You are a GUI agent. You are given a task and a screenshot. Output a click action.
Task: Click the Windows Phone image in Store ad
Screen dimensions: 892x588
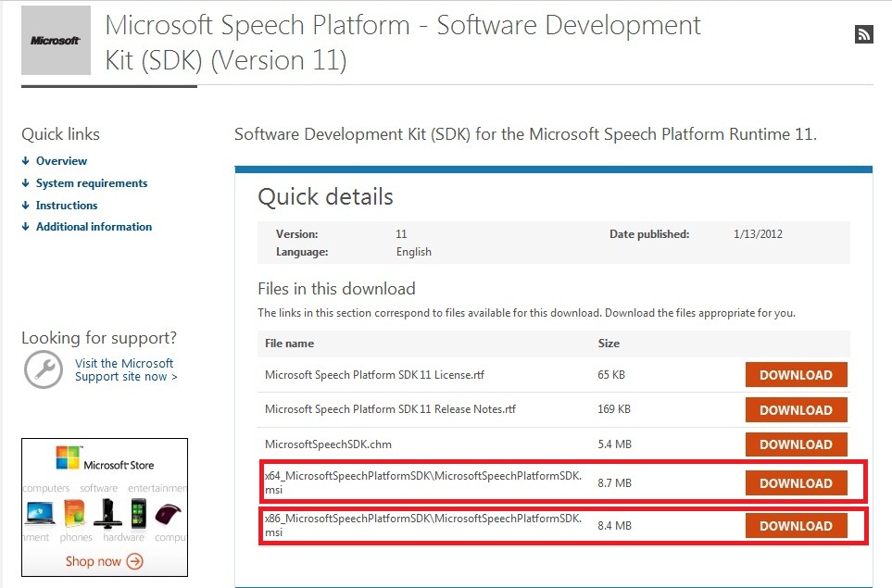pos(138,513)
